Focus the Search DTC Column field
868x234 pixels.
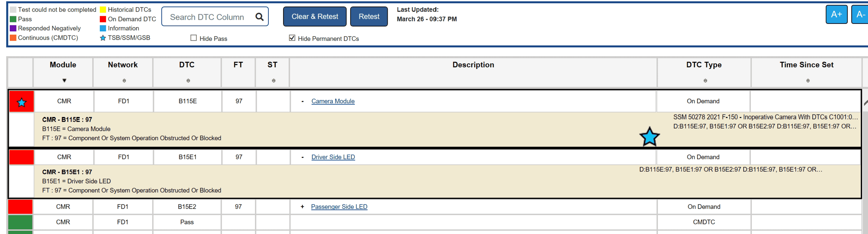[x=208, y=17]
